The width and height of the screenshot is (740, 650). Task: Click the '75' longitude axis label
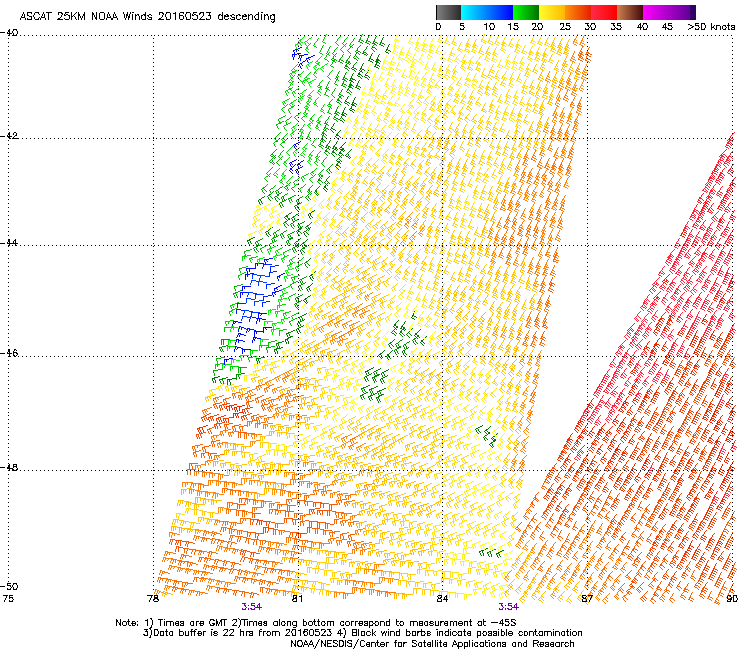tap(8, 599)
